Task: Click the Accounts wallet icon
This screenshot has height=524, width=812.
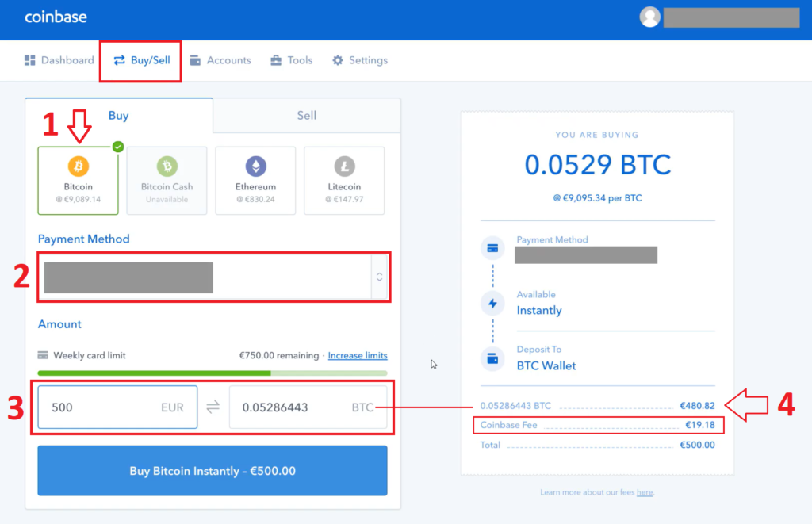Action: tap(195, 60)
